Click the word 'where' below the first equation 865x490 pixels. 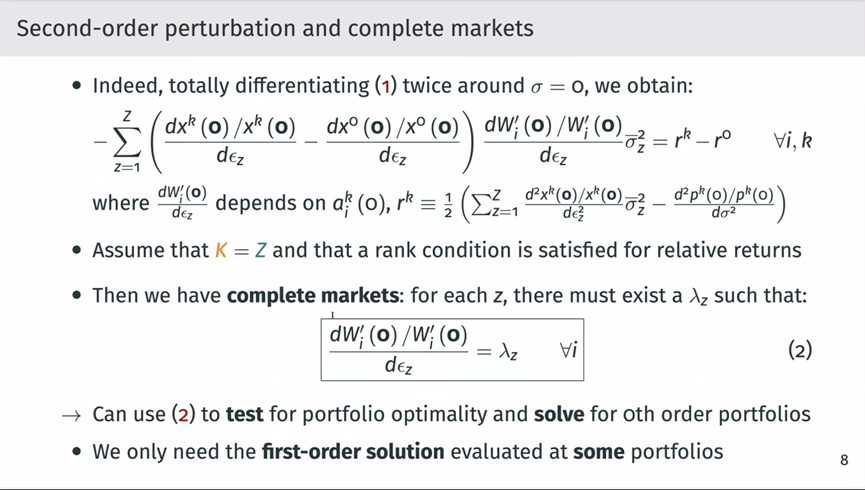click(x=120, y=203)
